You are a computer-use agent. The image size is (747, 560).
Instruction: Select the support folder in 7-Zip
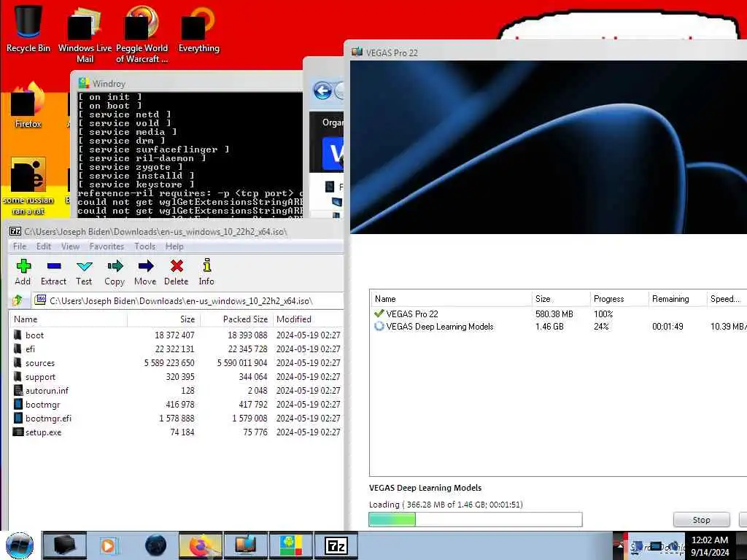tap(176, 376)
